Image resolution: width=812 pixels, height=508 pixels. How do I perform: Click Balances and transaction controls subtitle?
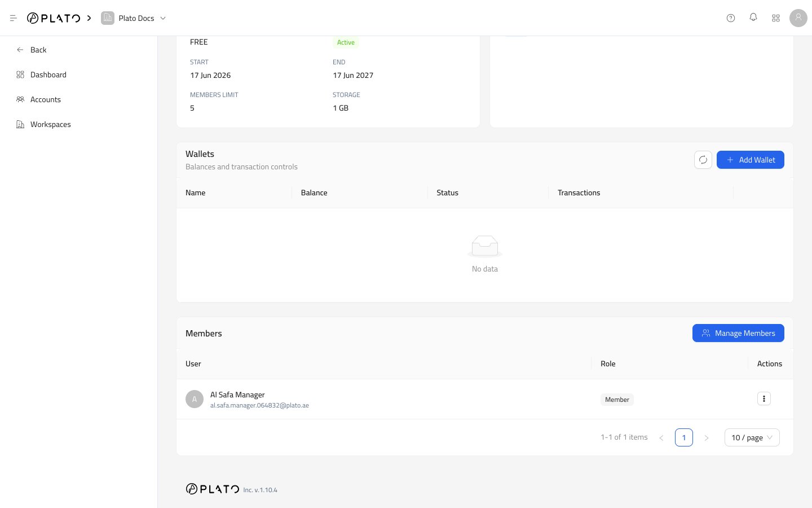point(241,167)
